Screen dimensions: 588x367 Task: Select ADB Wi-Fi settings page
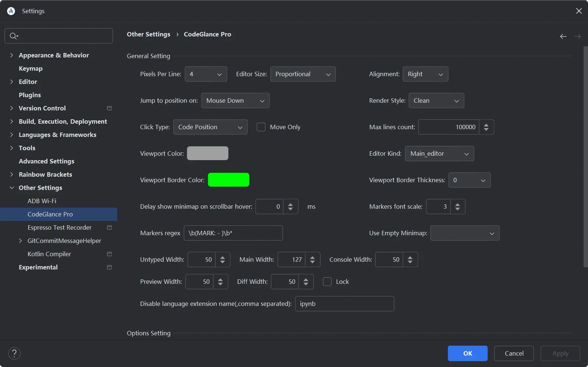click(x=42, y=201)
